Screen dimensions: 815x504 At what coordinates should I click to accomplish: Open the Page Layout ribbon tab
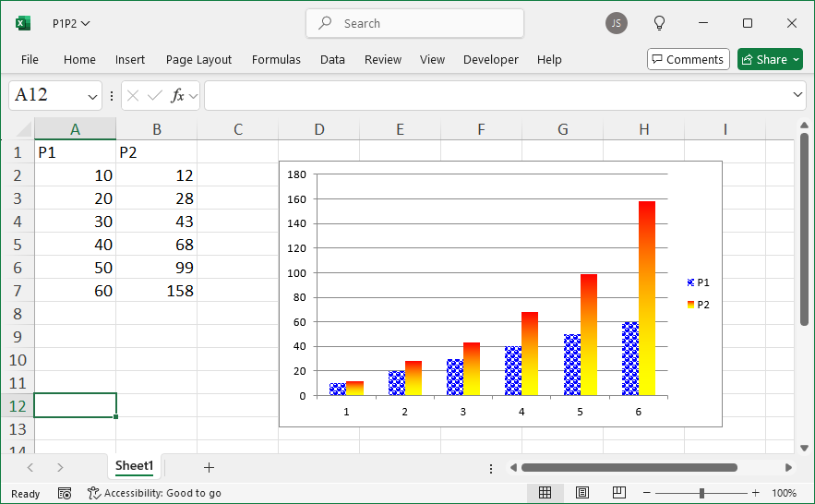click(x=198, y=59)
